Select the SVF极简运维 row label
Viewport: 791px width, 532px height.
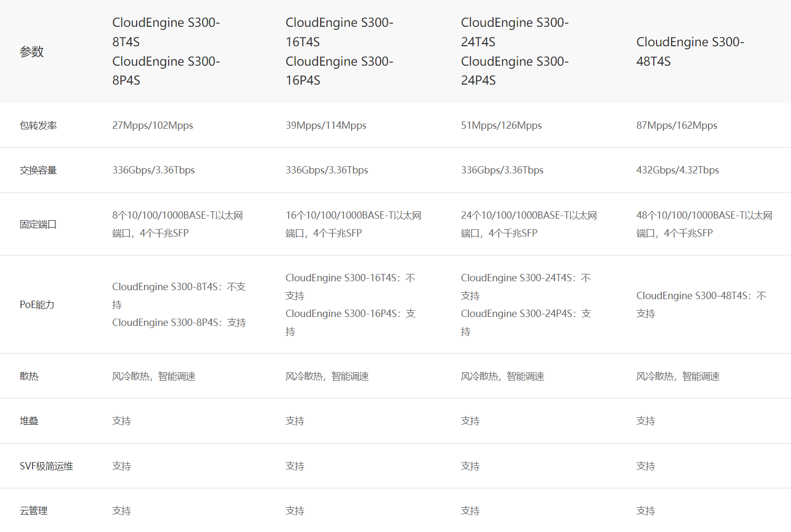46,466
